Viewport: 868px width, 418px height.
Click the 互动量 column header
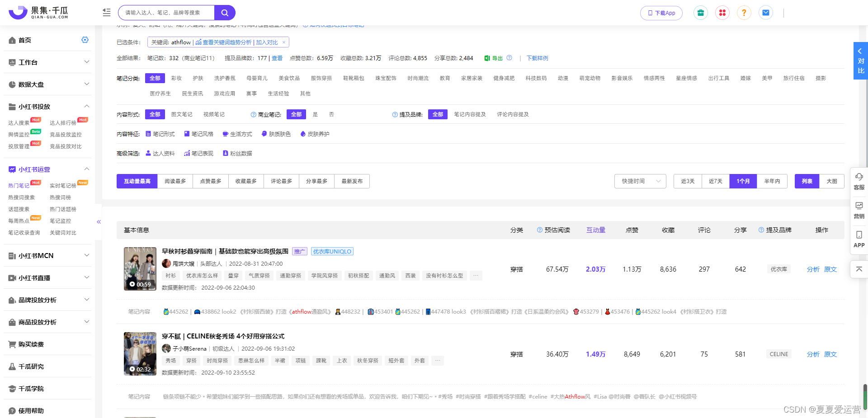[596, 230]
